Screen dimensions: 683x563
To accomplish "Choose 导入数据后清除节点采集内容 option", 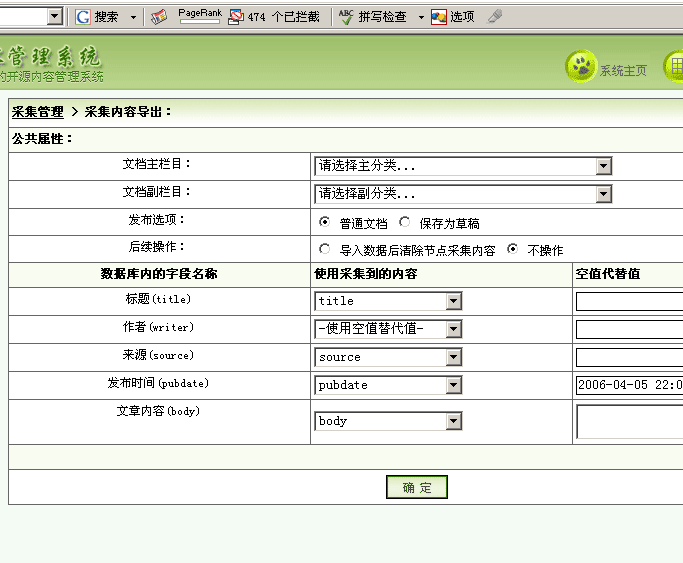I will pos(324,249).
